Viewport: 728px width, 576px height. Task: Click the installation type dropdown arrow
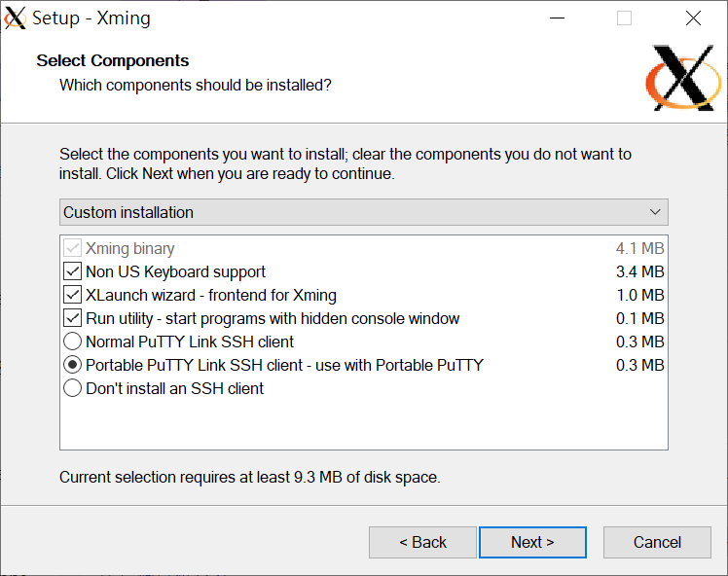(x=655, y=212)
